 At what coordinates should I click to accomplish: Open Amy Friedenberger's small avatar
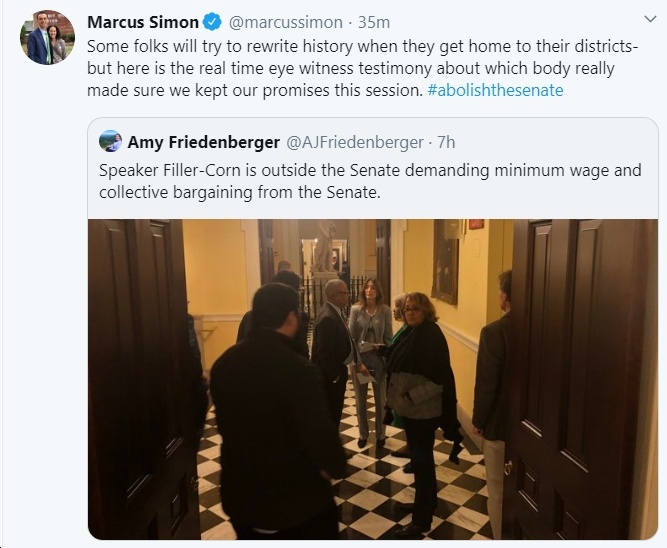[110, 141]
